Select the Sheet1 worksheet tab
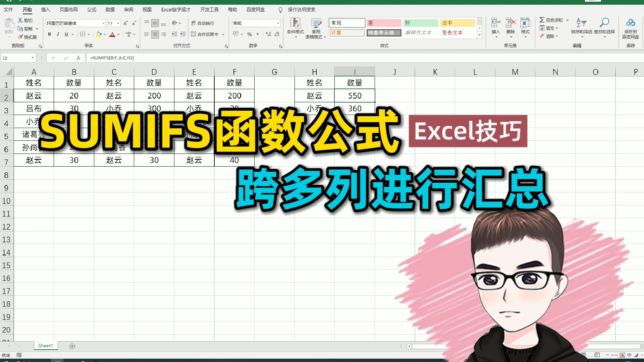Screen dimensions: 644x362 coord(46,346)
